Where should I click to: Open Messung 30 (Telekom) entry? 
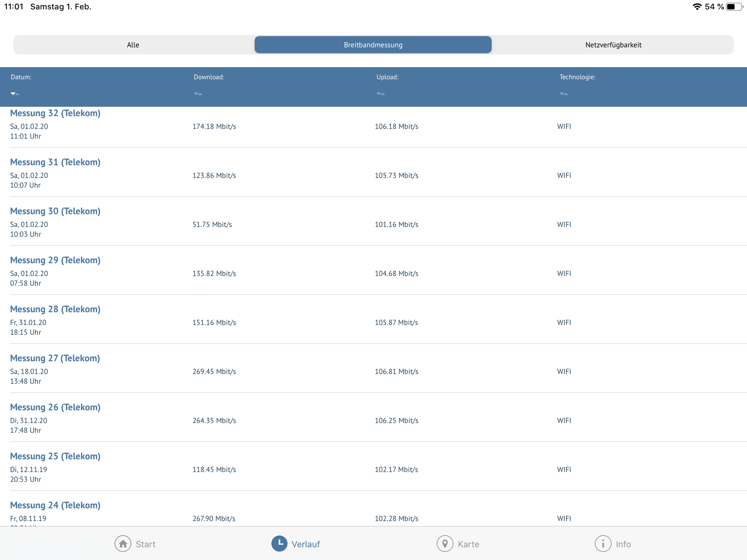point(55,211)
